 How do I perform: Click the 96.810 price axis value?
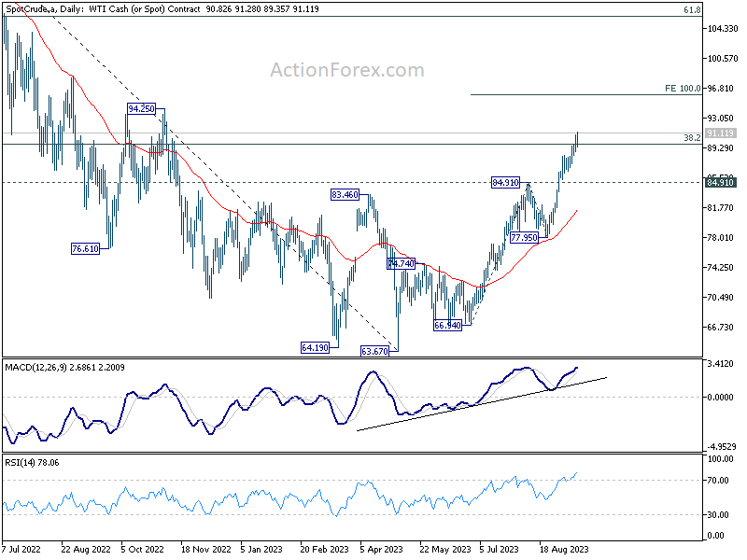tap(722, 88)
